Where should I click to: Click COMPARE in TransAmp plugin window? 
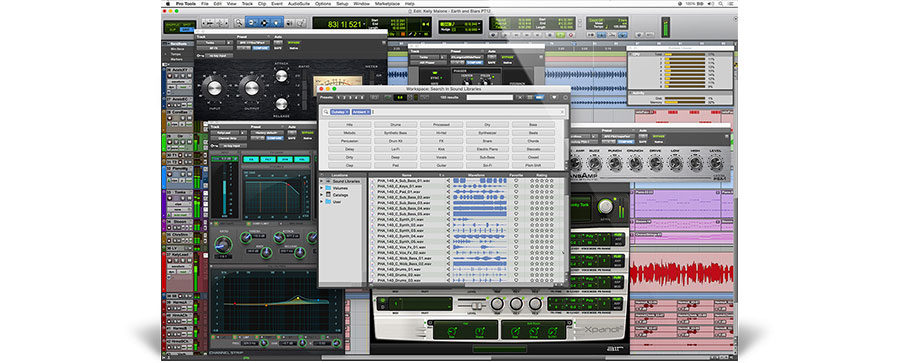point(625,141)
